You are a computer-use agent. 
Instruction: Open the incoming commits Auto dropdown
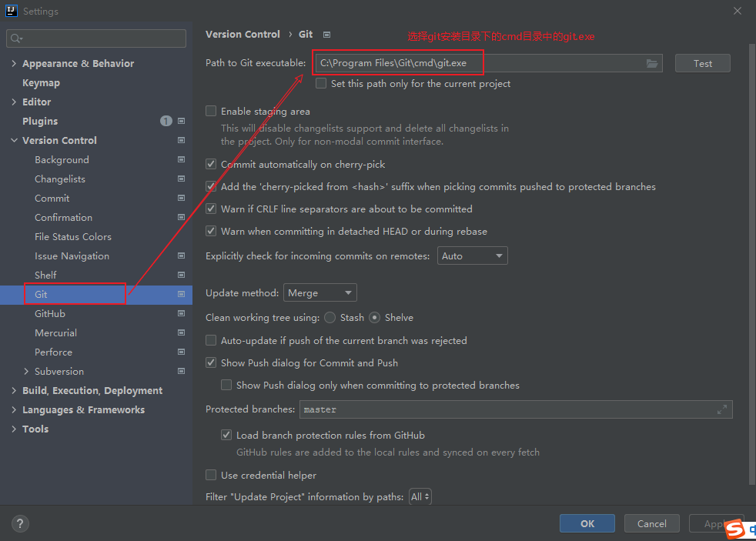473,255
